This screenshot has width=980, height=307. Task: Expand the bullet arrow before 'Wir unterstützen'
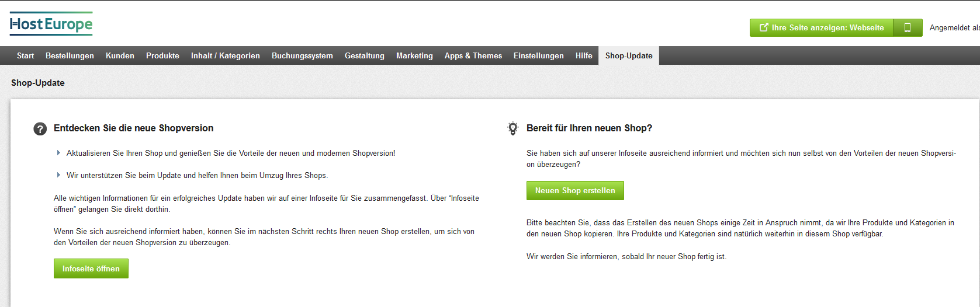click(58, 175)
